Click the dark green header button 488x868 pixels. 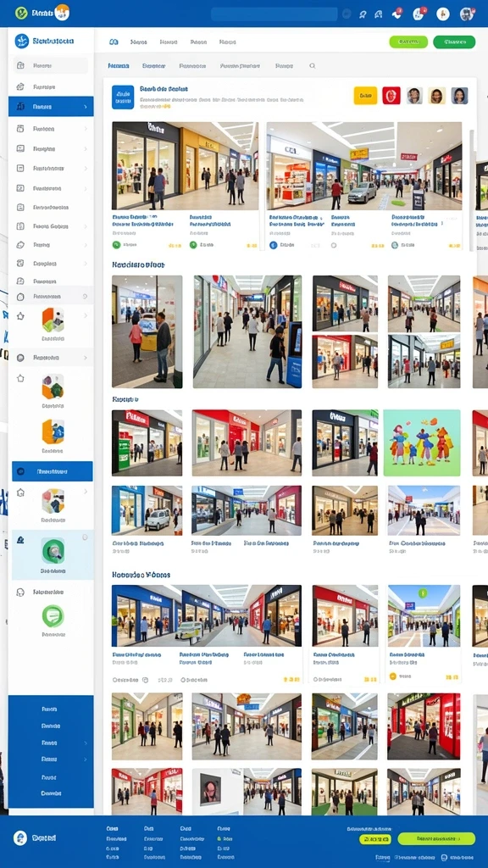coord(454,42)
